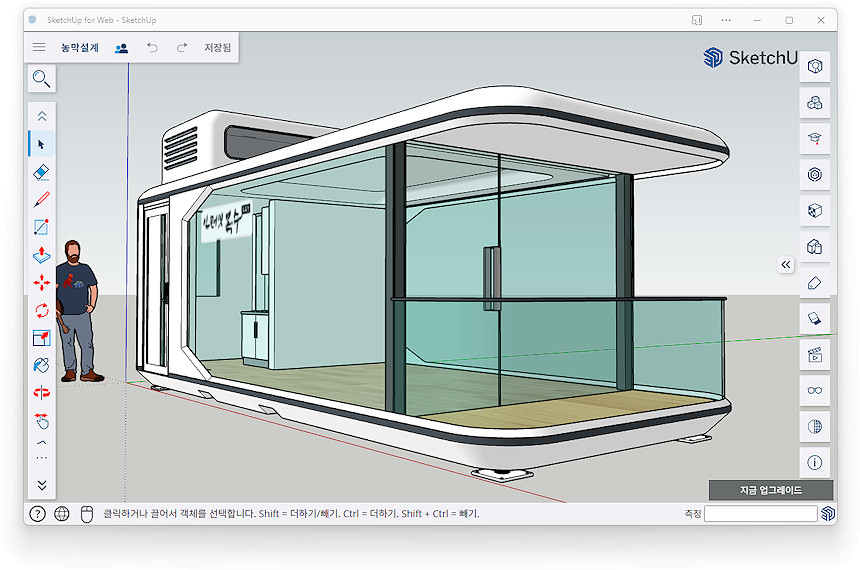
Task: Select the Orbit tool
Action: 42,393
